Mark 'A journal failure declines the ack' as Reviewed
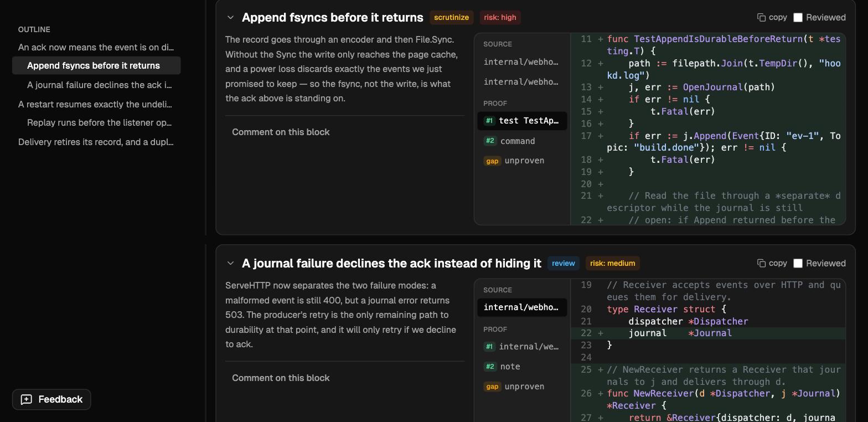Viewport: 868px width, 422px height. [x=798, y=263]
